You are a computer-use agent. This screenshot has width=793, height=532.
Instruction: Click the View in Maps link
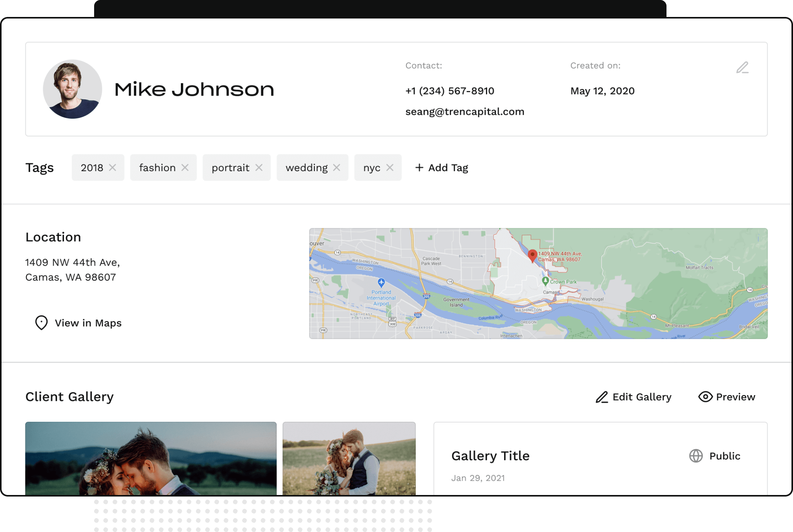88,323
